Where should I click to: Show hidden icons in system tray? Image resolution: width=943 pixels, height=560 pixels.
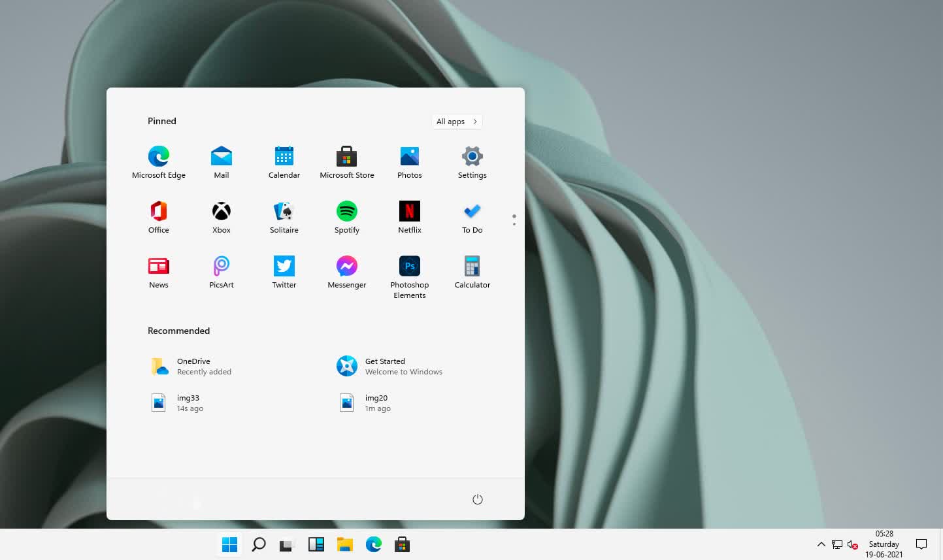click(x=821, y=544)
